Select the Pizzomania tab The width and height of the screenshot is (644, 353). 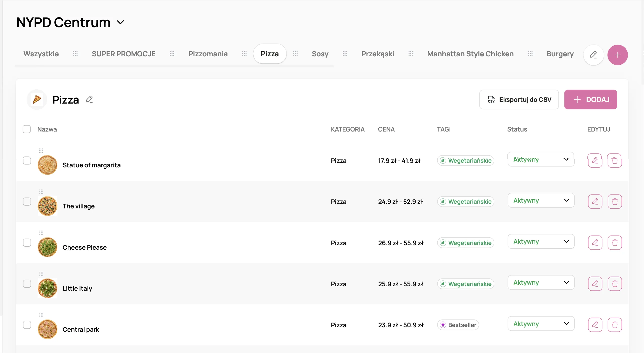(208, 54)
